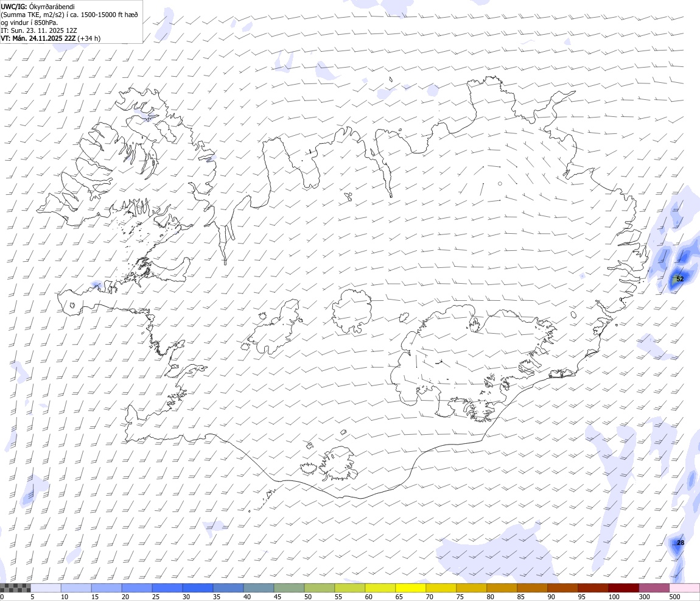Click legend scale label '95'
This screenshot has width=700, height=601.
(581, 597)
